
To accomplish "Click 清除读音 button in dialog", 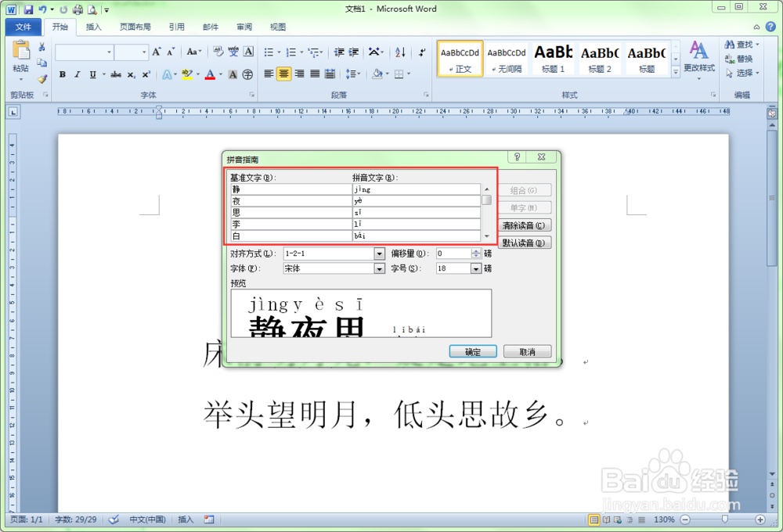I will 524,225.
